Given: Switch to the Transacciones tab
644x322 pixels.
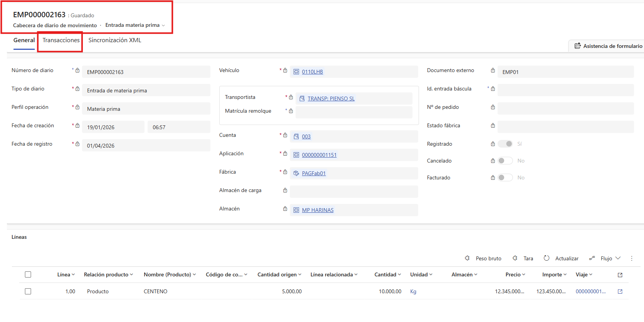Looking at the screenshot, I should coord(61,40).
